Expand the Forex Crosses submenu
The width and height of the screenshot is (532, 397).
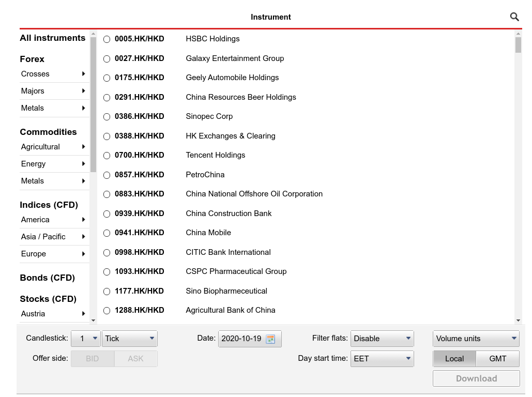pos(54,74)
